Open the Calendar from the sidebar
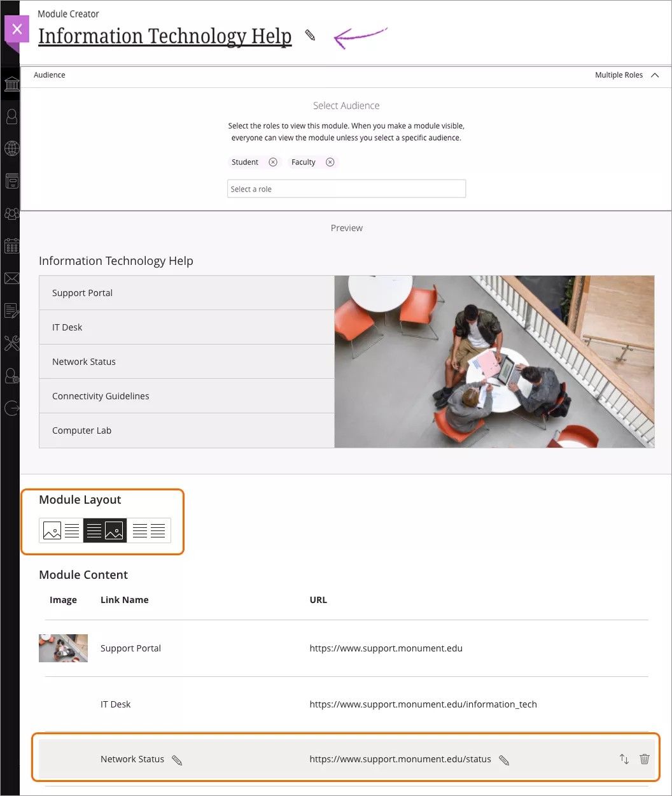Screen dimensions: 672x796 11,246
